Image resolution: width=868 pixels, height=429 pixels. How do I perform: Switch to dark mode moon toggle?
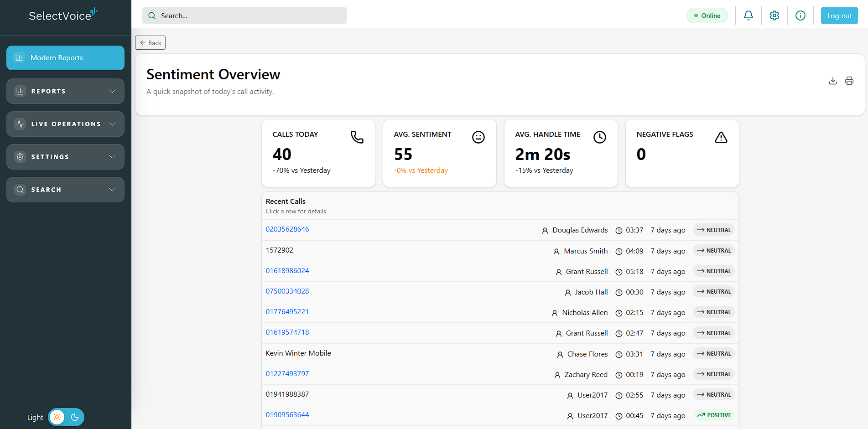point(75,417)
